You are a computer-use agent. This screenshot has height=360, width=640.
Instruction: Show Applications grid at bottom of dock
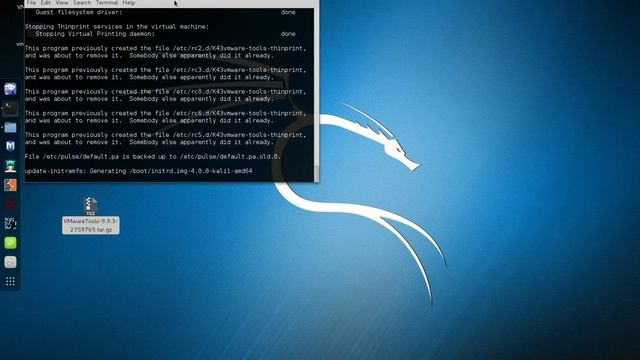[x=10, y=281]
